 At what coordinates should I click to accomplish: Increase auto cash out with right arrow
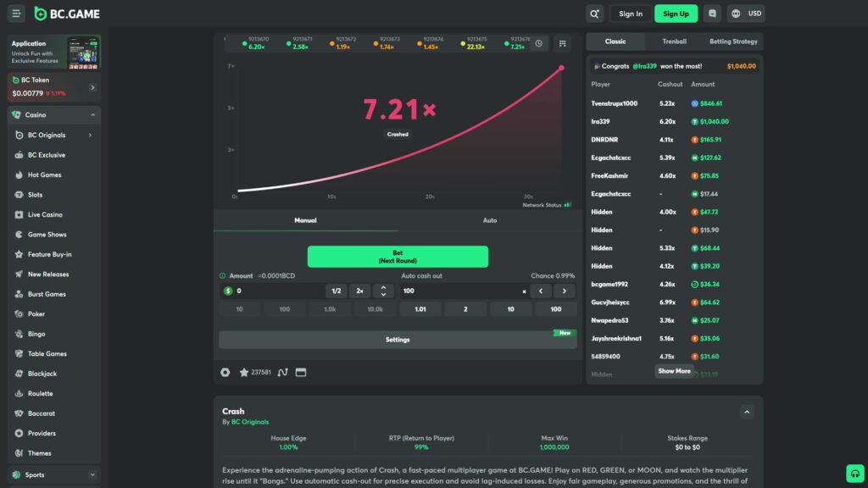point(564,291)
